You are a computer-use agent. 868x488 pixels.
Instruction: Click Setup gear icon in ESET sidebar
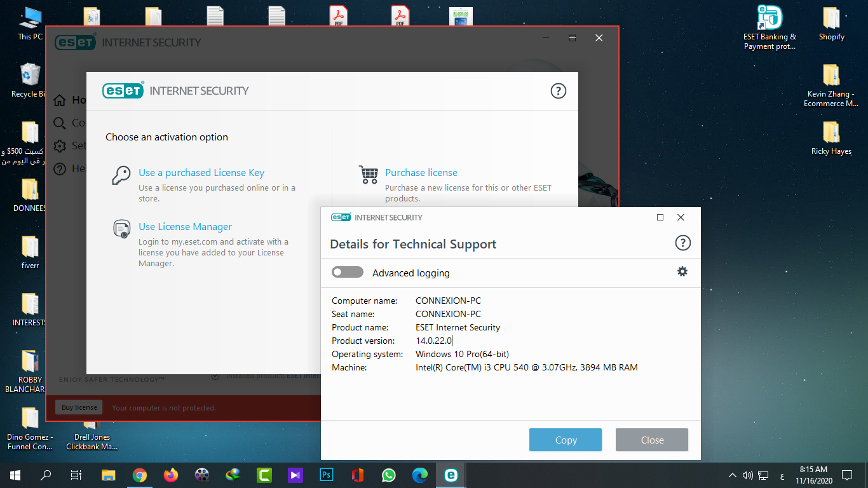click(60, 146)
